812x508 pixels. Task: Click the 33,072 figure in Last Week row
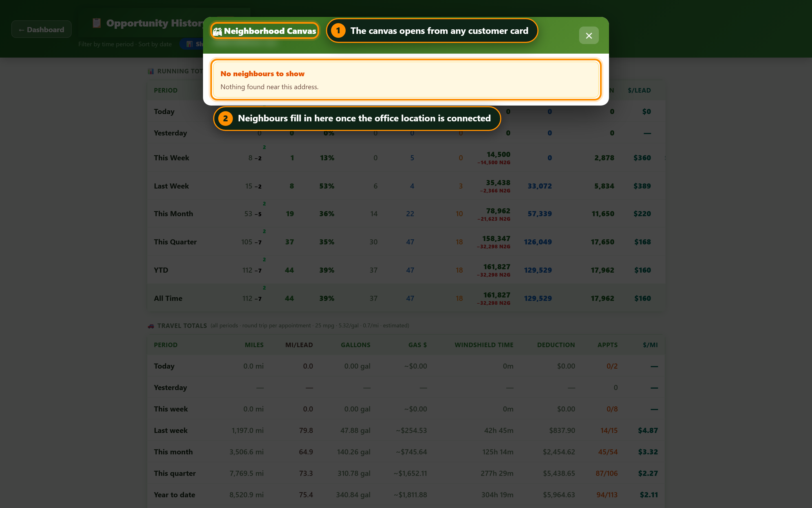coord(540,186)
